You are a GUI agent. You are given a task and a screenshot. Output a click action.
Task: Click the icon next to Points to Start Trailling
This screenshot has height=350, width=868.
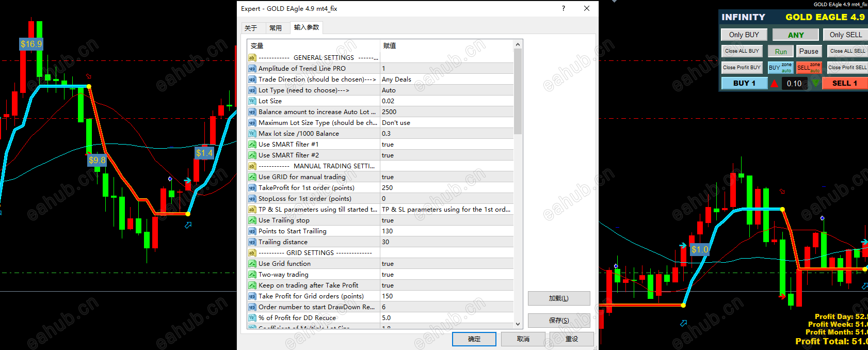252,231
